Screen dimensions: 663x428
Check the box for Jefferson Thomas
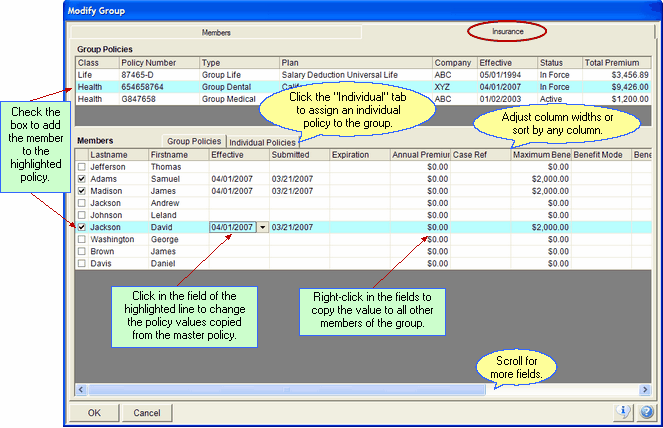point(82,167)
